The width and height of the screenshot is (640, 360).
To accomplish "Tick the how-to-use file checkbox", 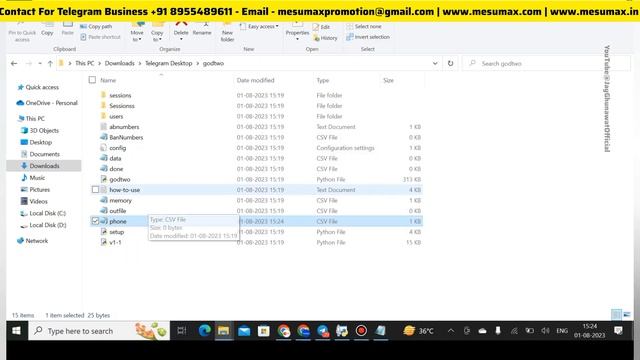I will click(x=95, y=190).
